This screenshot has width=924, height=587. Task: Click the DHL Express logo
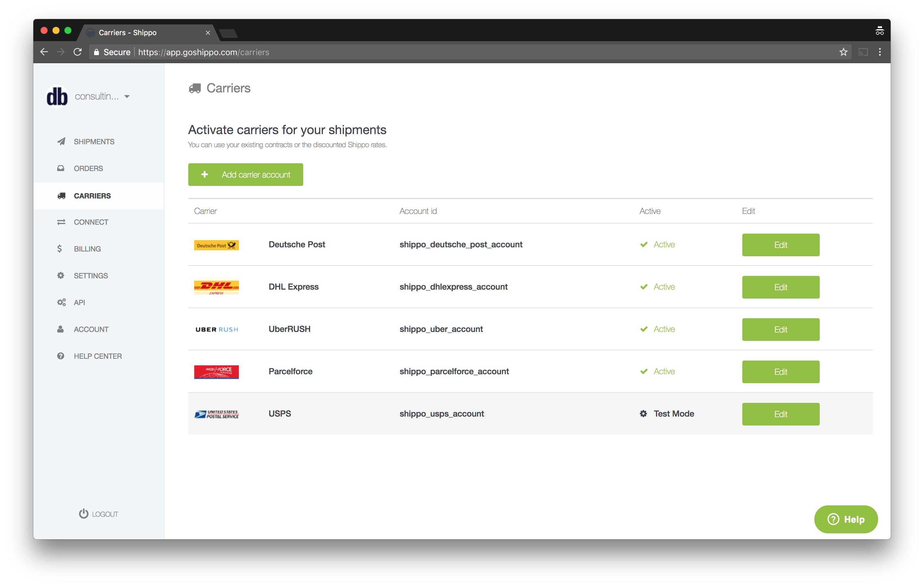(217, 288)
